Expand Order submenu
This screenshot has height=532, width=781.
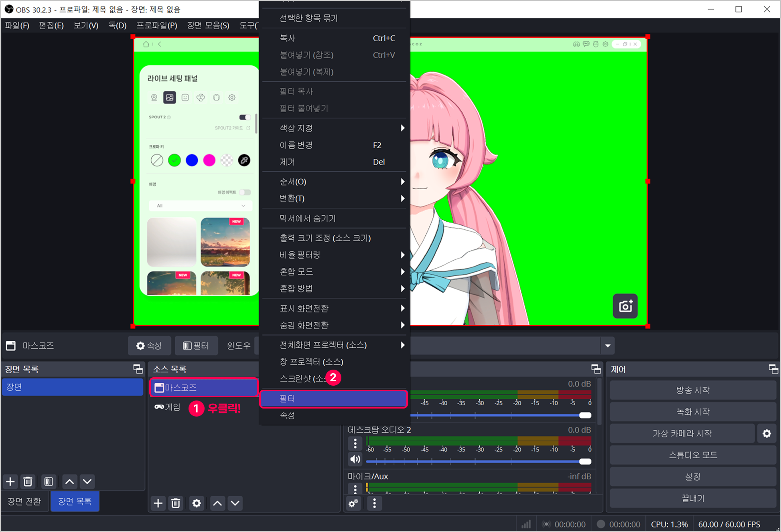coord(335,182)
